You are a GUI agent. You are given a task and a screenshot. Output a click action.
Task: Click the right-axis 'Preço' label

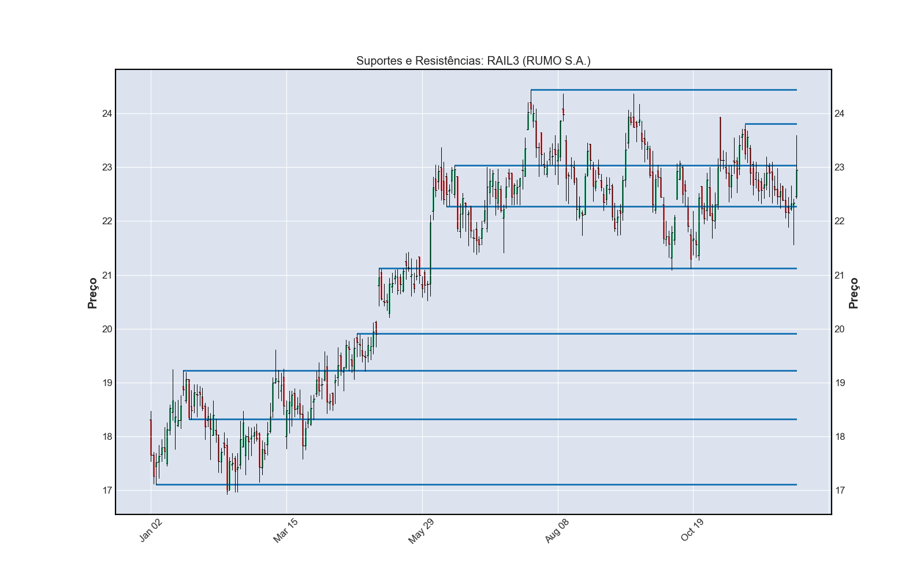[854, 293]
